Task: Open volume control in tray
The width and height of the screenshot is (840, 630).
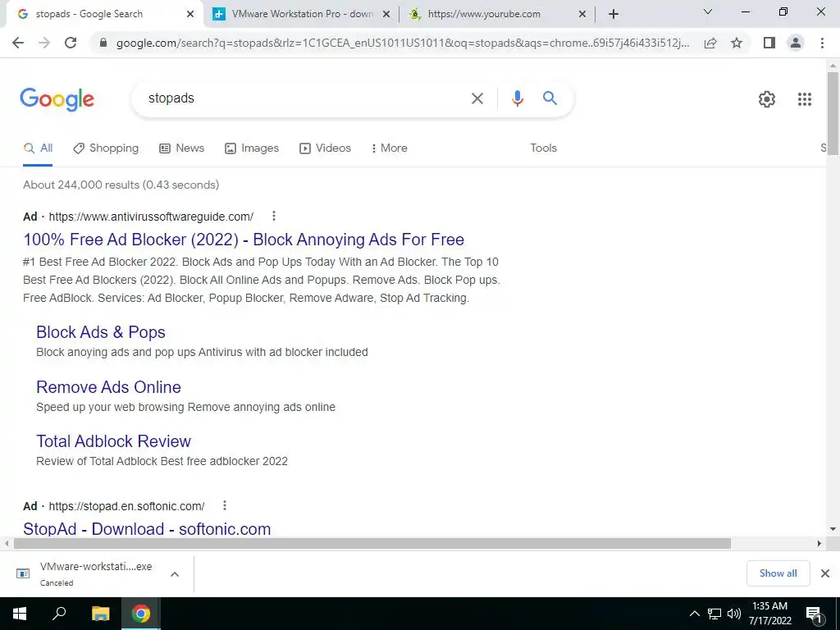Action: click(734, 614)
